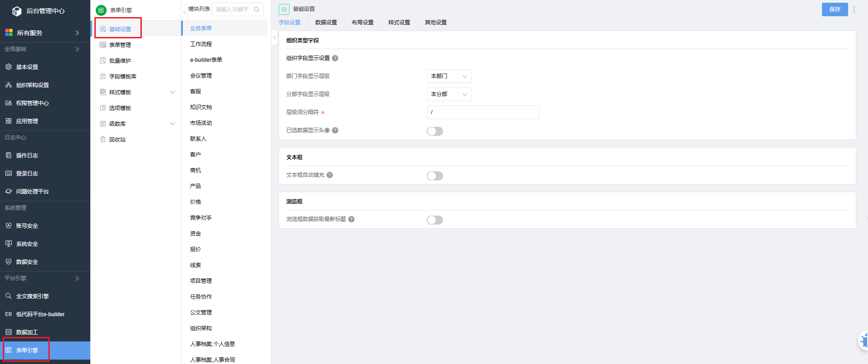Click the help icon beside 组织字段显示设置

pyautogui.click(x=335, y=58)
